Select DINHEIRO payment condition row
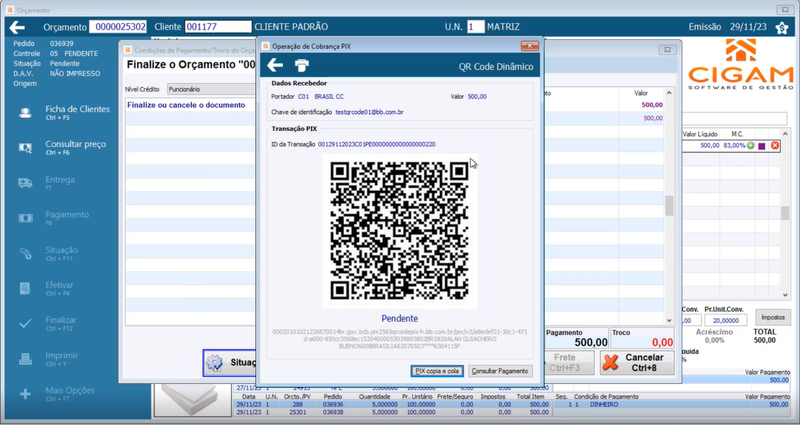Screen dimensions: 800x425 671,404
